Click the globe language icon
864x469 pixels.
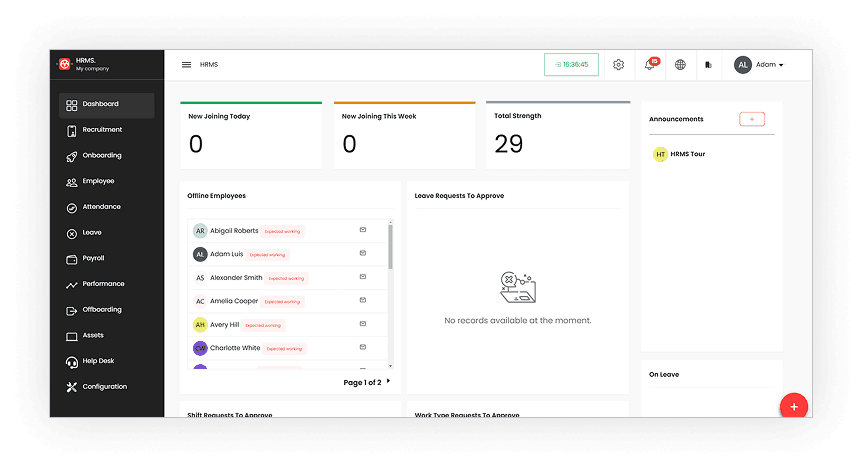click(x=680, y=65)
